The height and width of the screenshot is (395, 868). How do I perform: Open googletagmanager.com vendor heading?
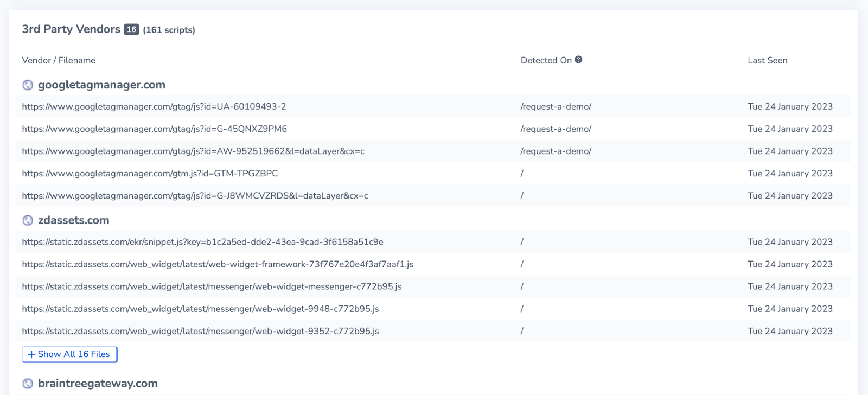click(101, 85)
